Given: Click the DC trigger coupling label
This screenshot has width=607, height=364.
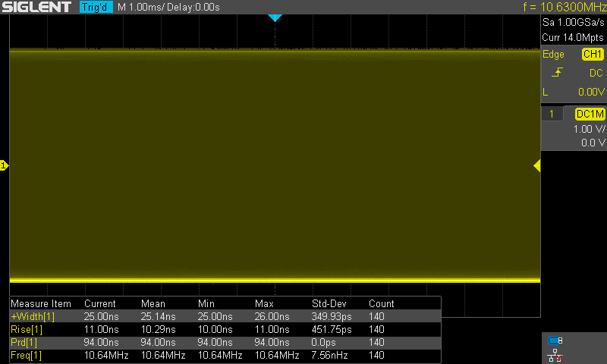Looking at the screenshot, I should pos(596,73).
